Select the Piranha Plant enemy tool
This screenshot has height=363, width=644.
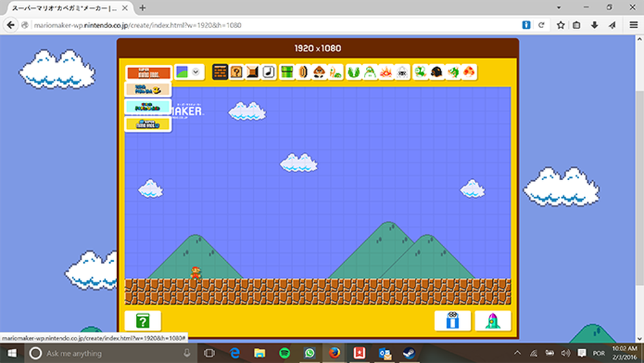(353, 72)
